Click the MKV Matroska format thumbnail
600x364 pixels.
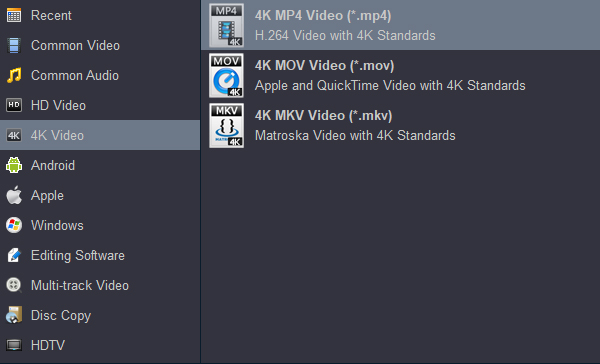(227, 126)
